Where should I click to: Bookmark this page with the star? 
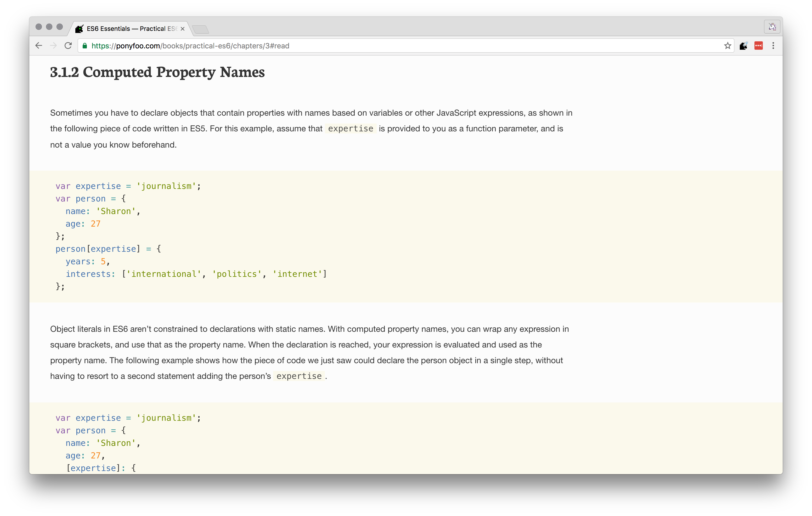pyautogui.click(x=727, y=46)
